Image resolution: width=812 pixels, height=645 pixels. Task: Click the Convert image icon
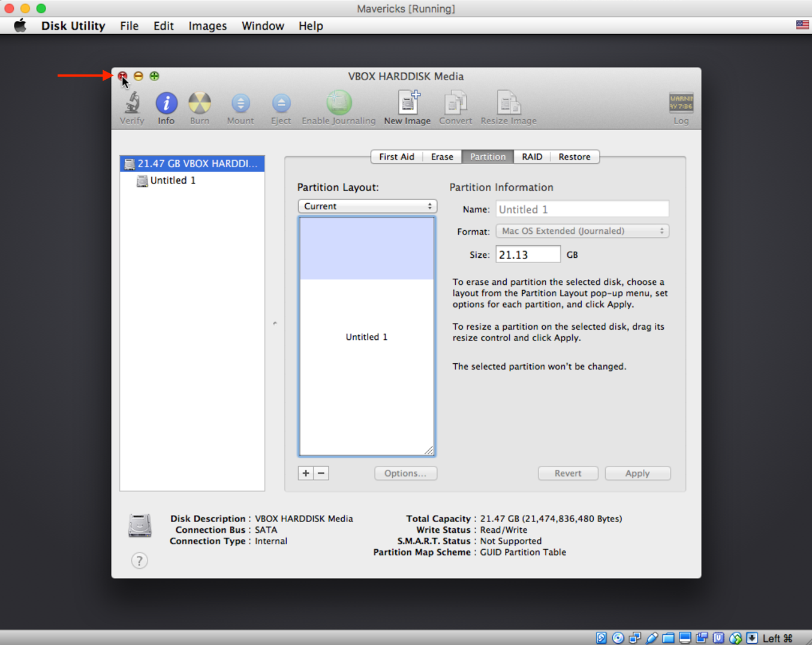coord(455,104)
